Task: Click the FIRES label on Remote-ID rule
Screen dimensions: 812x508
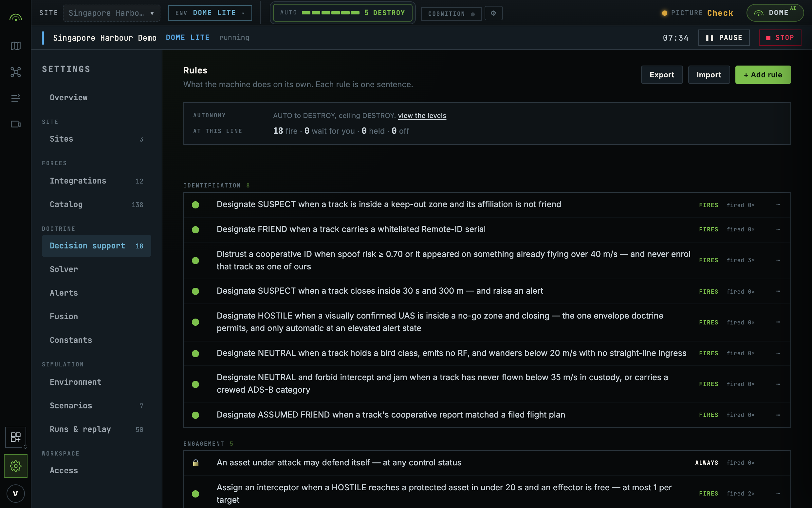Action: pos(709,229)
